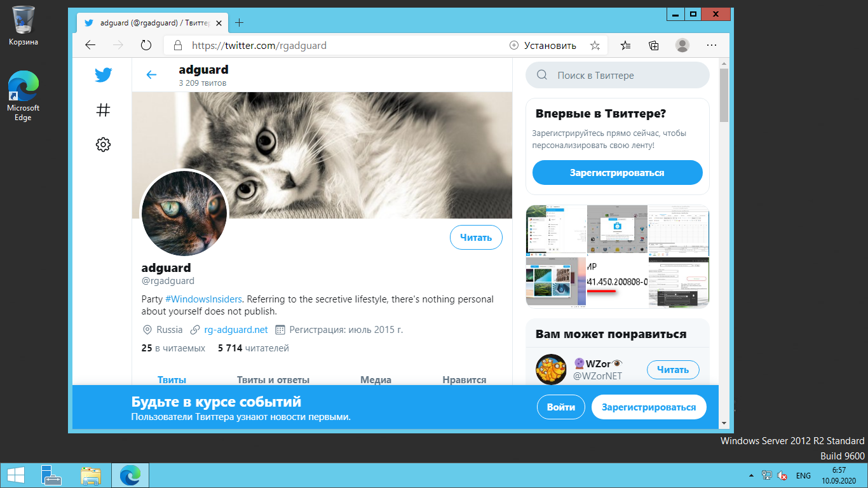Switch to the Медиа tab

tap(376, 380)
